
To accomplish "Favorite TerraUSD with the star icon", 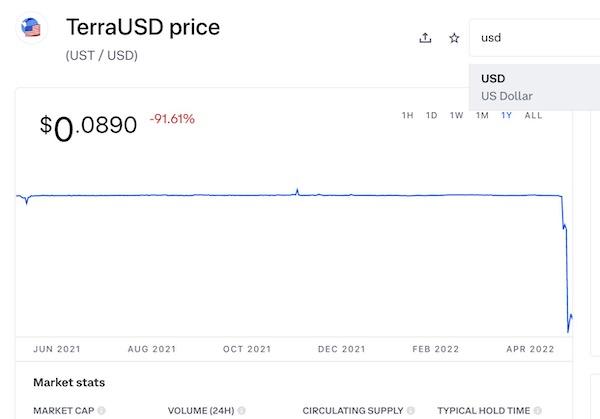I will pos(454,38).
